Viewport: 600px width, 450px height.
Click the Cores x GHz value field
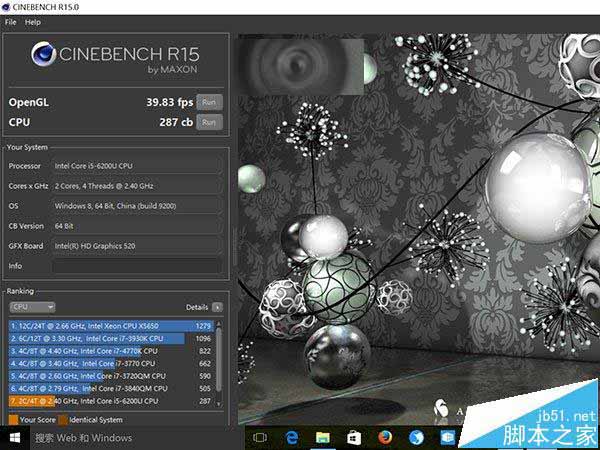point(137,186)
